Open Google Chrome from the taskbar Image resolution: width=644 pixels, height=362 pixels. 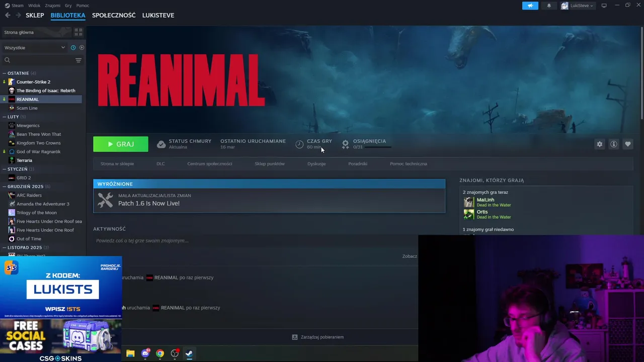(x=160, y=353)
